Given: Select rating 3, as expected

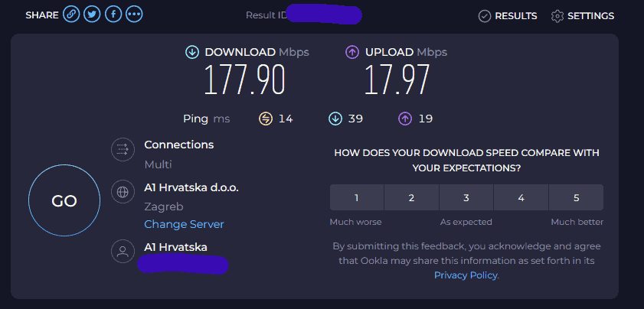Looking at the screenshot, I should [466, 197].
